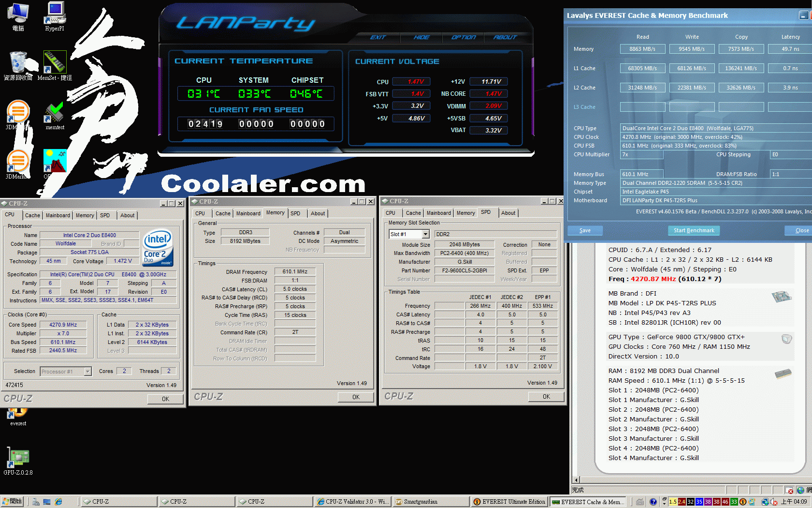Open About tab in right CPU-Z window

pyautogui.click(x=508, y=213)
